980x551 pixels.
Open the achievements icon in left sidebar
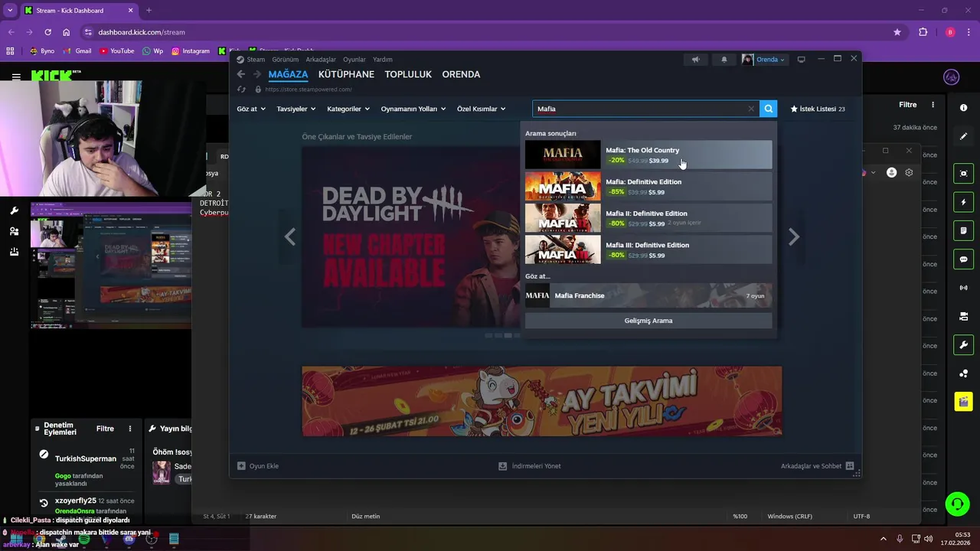14,252
